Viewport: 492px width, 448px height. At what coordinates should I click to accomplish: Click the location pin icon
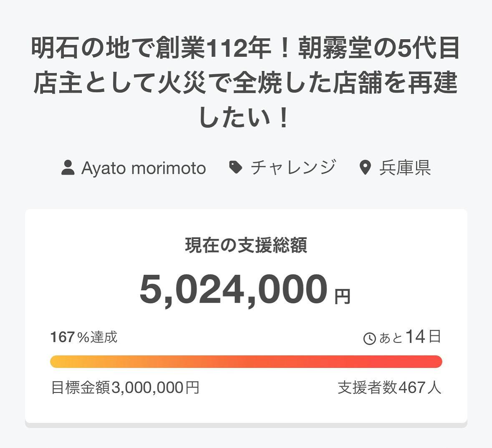[365, 168]
